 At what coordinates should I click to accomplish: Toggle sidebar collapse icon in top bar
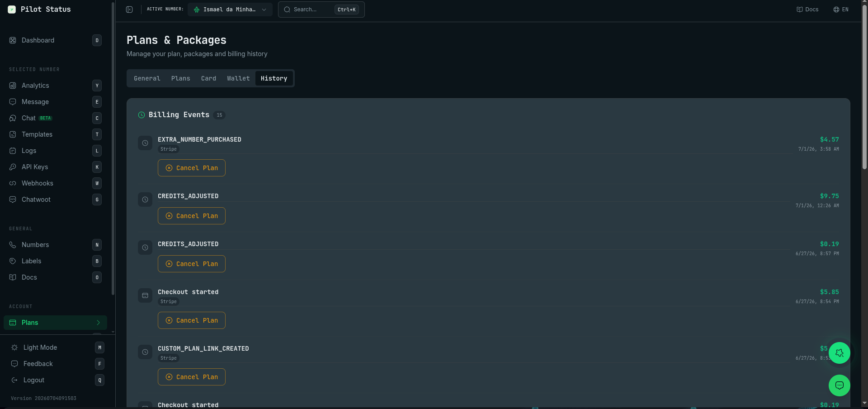tap(129, 10)
